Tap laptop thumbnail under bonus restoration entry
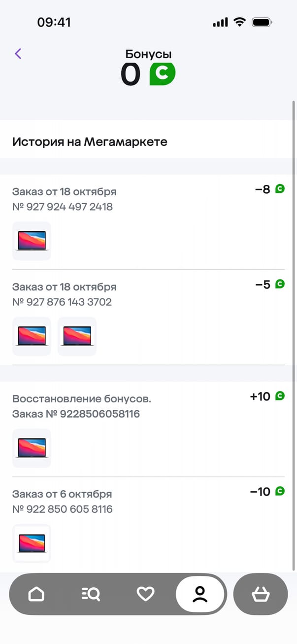Image resolution: width=297 pixels, height=644 pixels. [x=32, y=448]
